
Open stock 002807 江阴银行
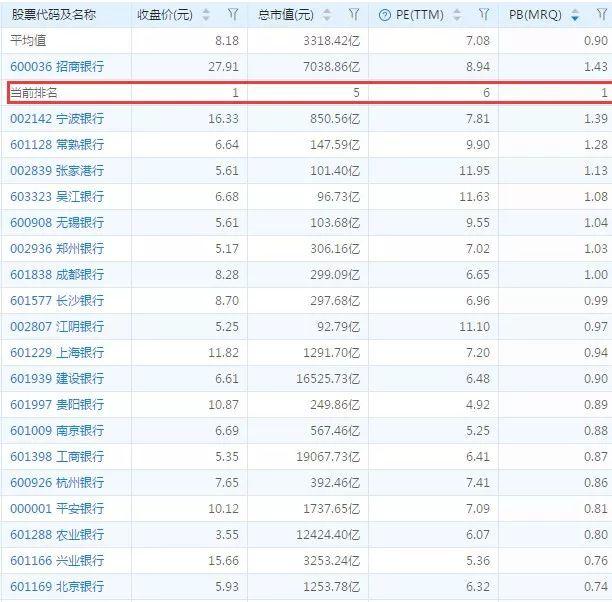point(57,326)
